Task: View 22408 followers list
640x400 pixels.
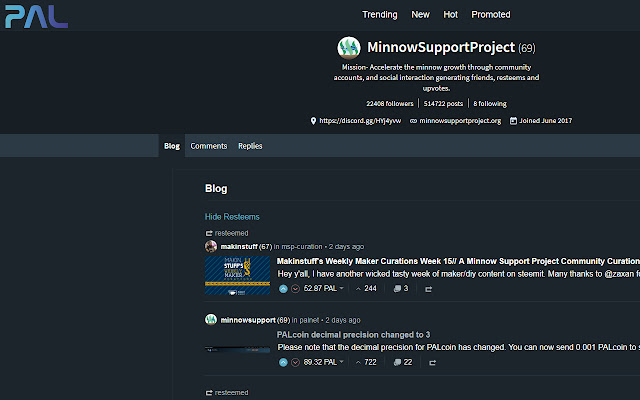Action: point(390,104)
